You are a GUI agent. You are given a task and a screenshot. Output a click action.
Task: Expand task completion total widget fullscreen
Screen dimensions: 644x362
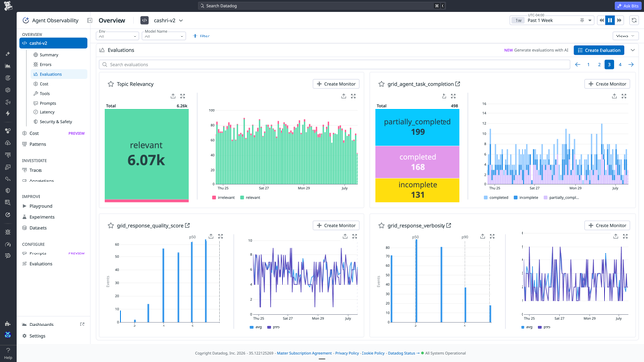click(453, 96)
